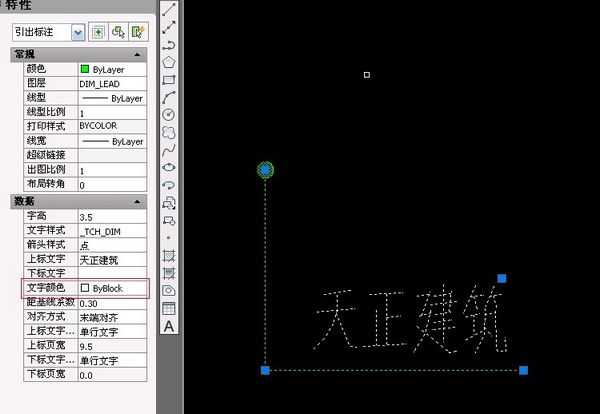Select the Rectangle tool
Viewport: 600px width, 414px height.
coord(169,80)
